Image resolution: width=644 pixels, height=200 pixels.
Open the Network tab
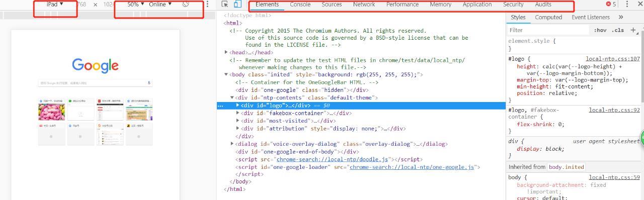[x=364, y=4]
